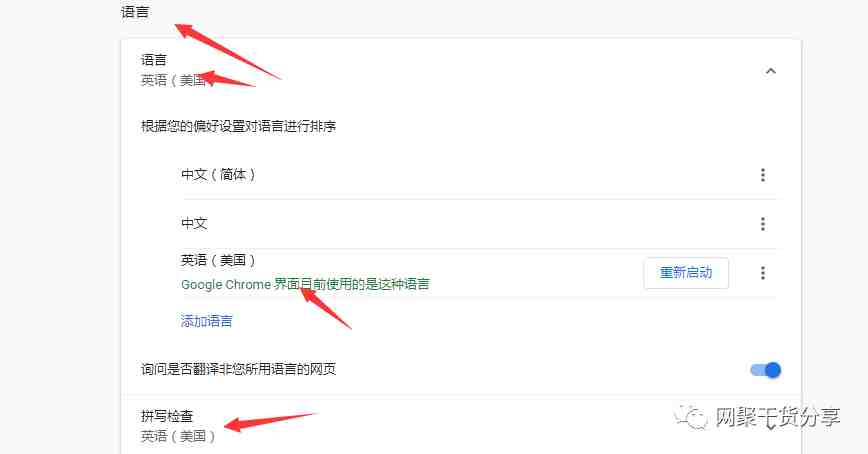
Task: Expand the 拼写检查 section with the down chevron
Action: (771, 426)
